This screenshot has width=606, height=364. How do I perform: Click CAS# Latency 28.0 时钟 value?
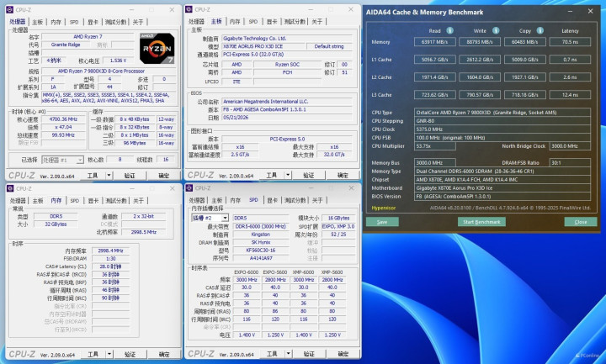[x=110, y=266]
